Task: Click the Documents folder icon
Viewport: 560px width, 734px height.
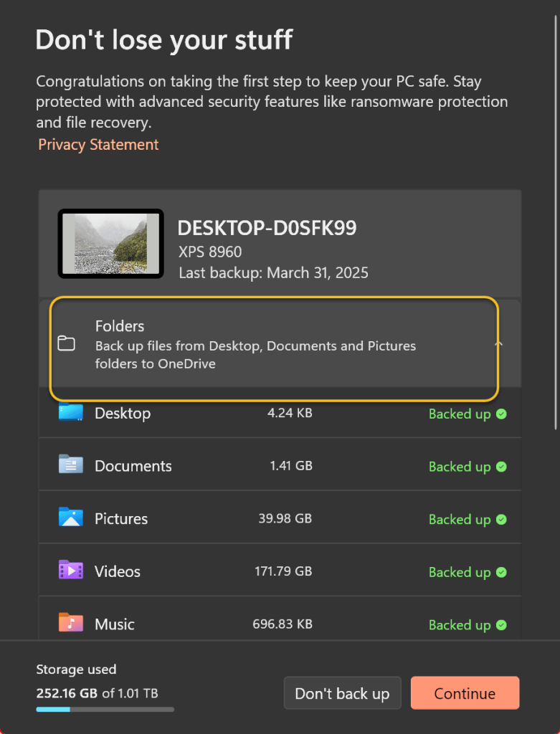Action: [70, 465]
